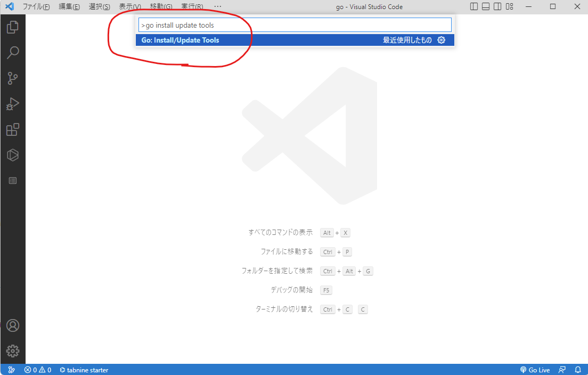Toggle secondary side bar layout icon
Image resolution: width=588 pixels, height=375 pixels.
click(497, 6)
